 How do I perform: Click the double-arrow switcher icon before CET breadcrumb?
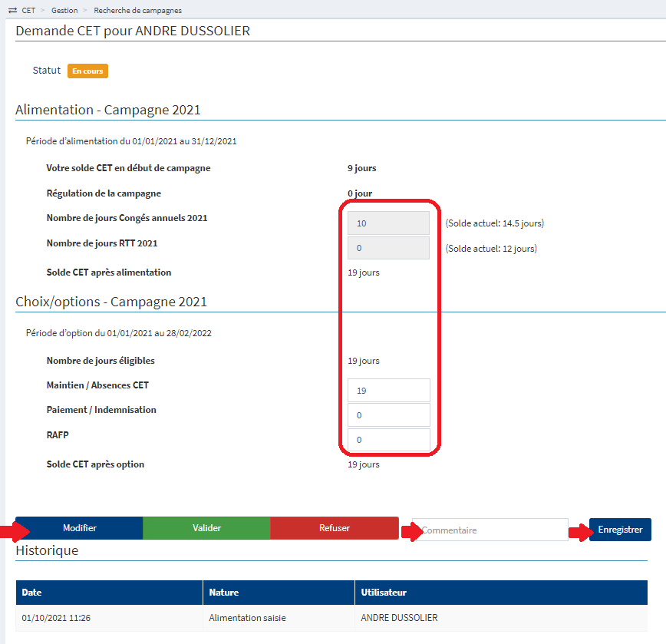click(x=11, y=10)
